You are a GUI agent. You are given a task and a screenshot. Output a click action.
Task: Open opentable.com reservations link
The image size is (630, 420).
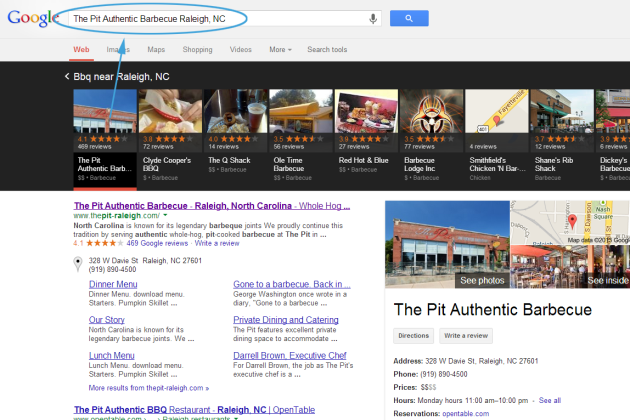pos(466,414)
